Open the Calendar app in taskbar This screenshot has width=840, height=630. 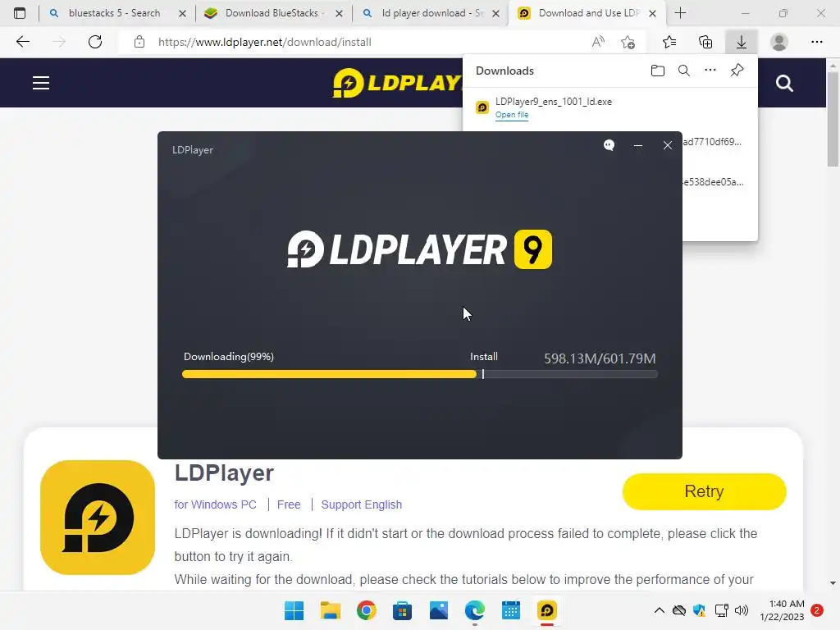point(511,610)
